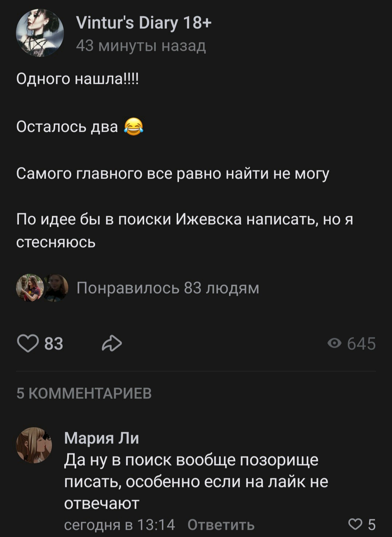Screen dimensions: 392x537
Task: Like Мария Ли's comment with heart icon
Action: [355, 524]
